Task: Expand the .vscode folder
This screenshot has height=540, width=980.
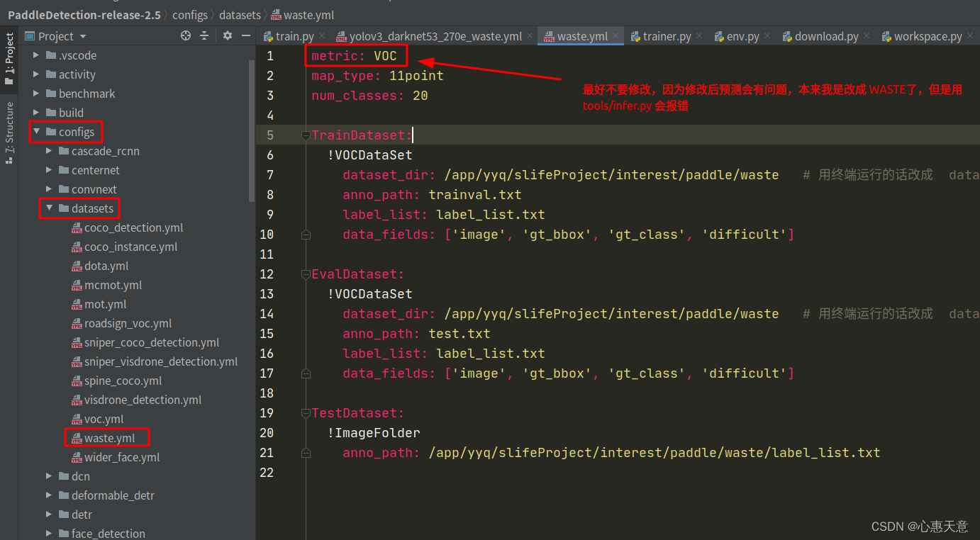Action: [35, 55]
